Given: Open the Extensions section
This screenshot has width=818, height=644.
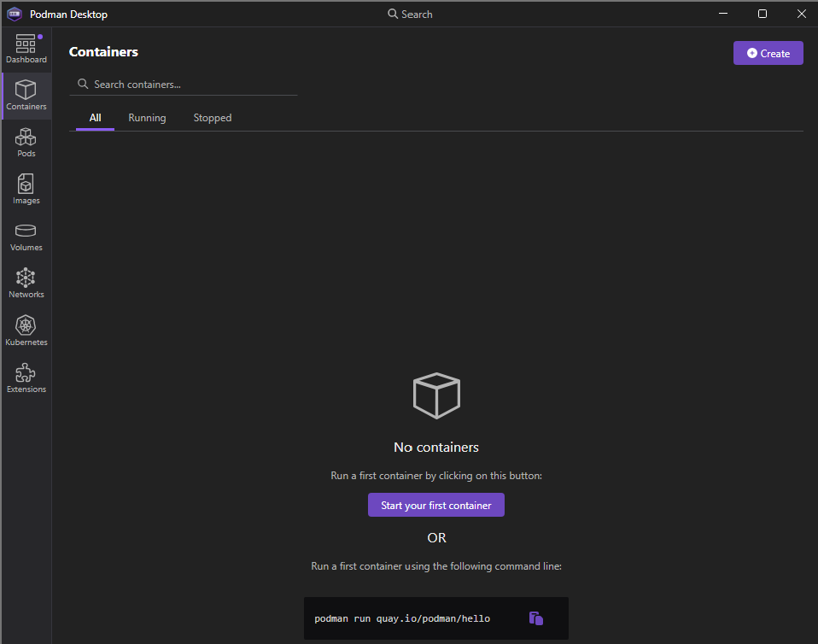Looking at the screenshot, I should tap(26, 378).
